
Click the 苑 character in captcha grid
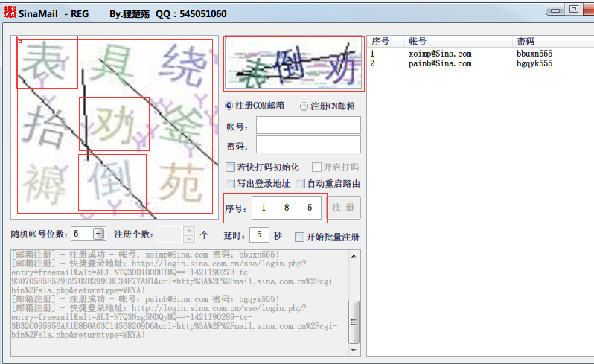pyautogui.click(x=181, y=182)
